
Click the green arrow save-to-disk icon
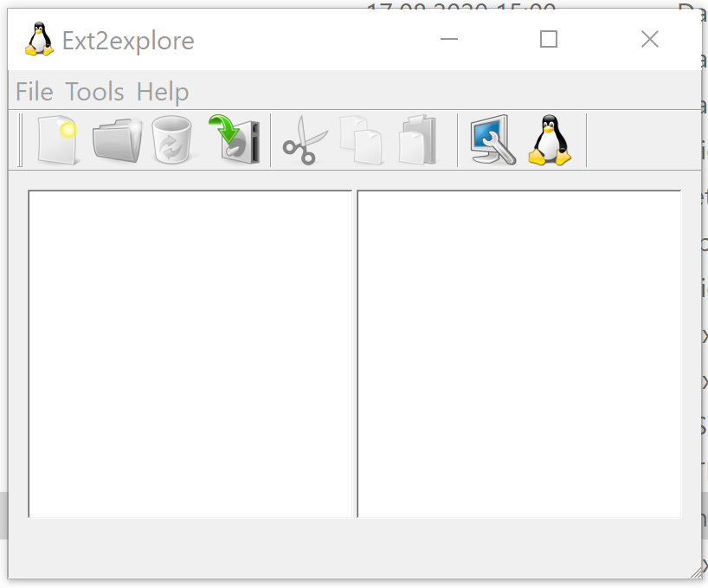[233, 139]
